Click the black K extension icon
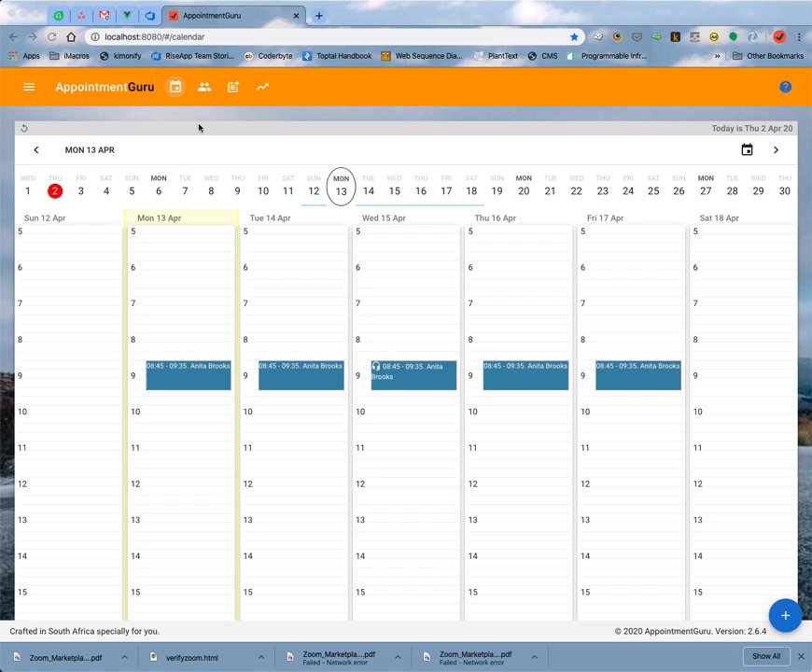812x672 pixels. click(675, 36)
